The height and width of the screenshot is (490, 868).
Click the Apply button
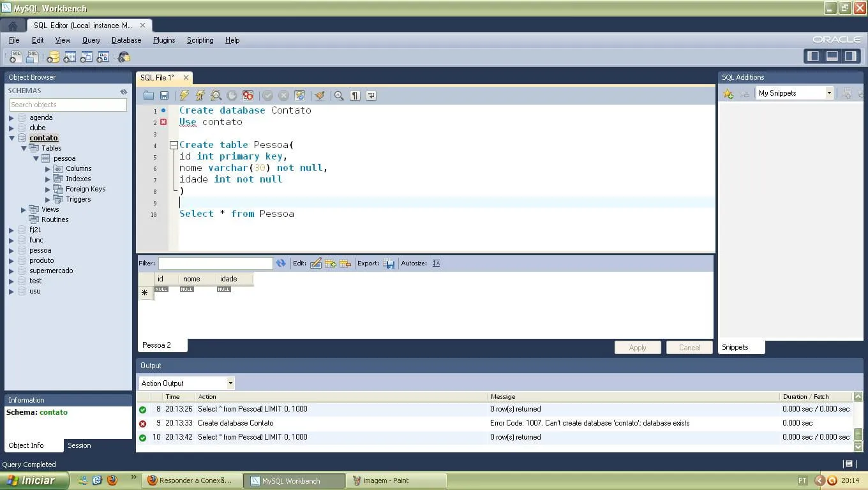(637, 348)
